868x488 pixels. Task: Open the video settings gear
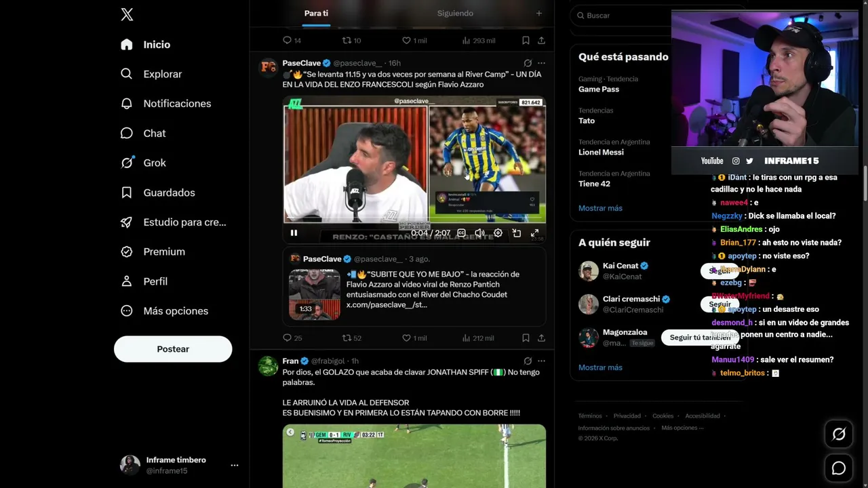pos(498,233)
